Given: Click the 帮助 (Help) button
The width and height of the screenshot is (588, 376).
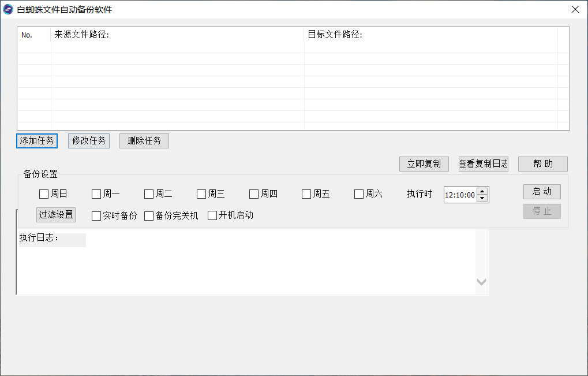Looking at the screenshot, I should [542, 163].
